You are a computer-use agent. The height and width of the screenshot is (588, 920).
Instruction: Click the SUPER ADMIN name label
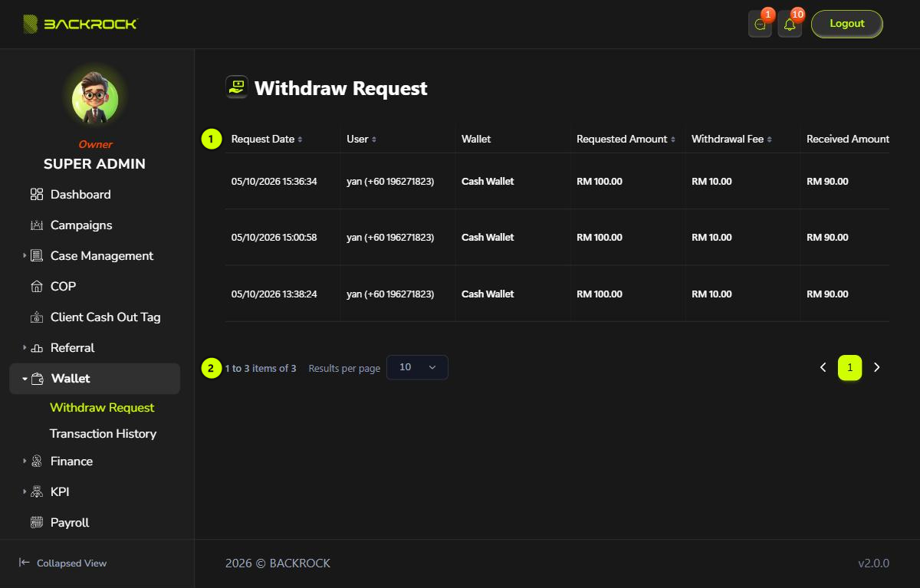pyautogui.click(x=94, y=164)
